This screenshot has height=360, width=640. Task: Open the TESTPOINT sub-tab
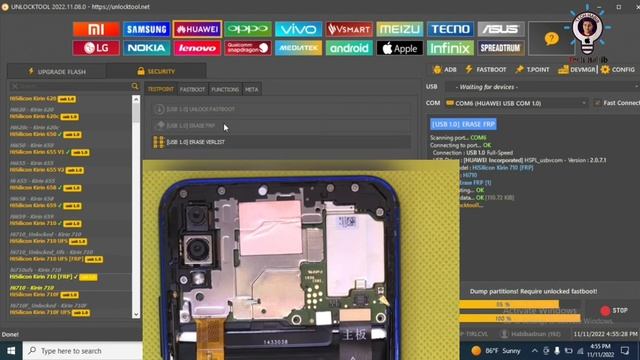(x=161, y=89)
